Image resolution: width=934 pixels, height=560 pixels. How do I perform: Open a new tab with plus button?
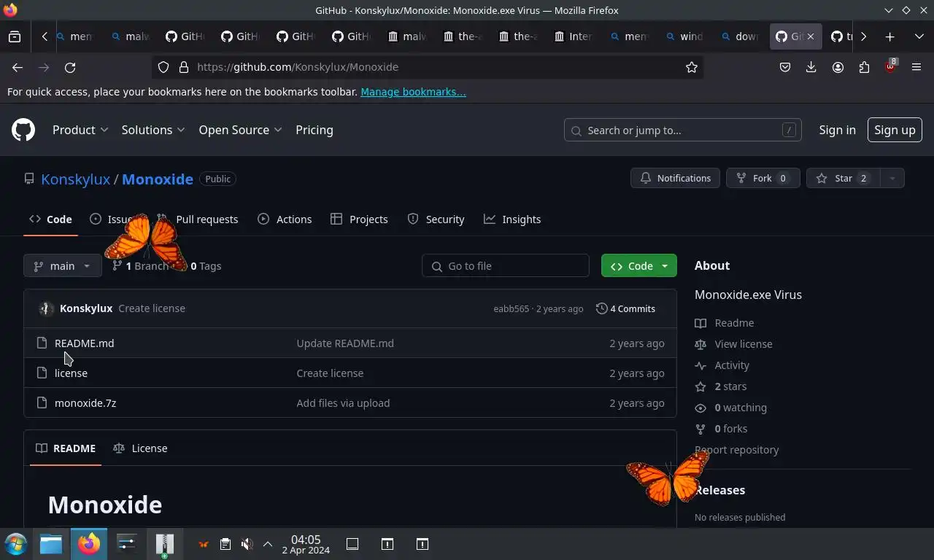pos(889,36)
